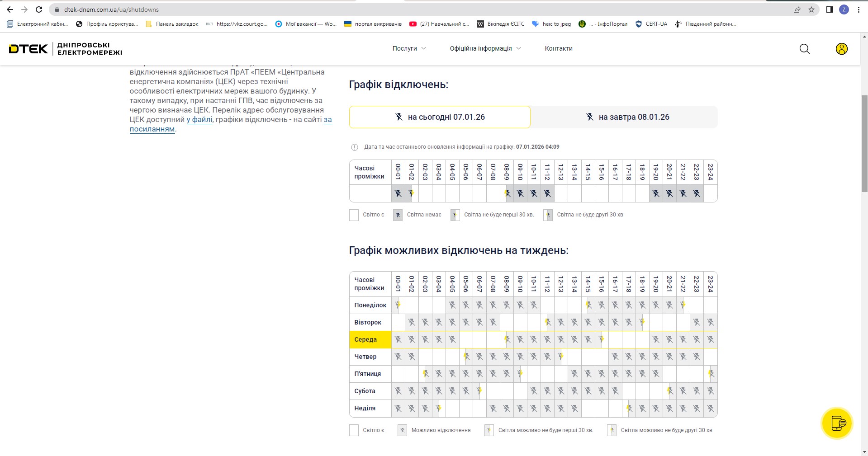Expand the Послуги dropdown menu
868x456 pixels.
pos(409,48)
